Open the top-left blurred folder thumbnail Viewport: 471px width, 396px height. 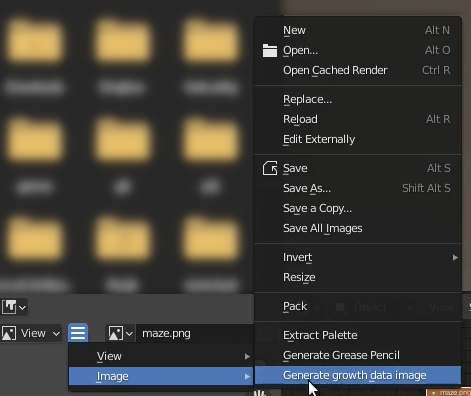coord(34,40)
